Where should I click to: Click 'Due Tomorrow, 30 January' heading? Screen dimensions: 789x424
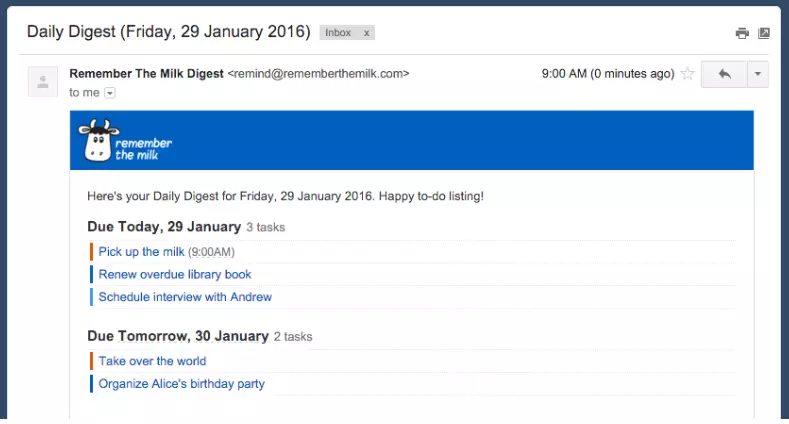[x=178, y=335]
